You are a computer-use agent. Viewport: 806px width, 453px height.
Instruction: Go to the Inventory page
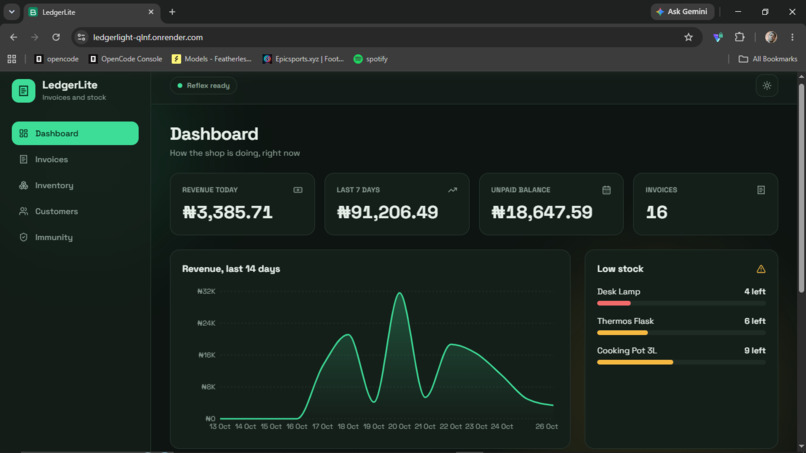(75, 185)
